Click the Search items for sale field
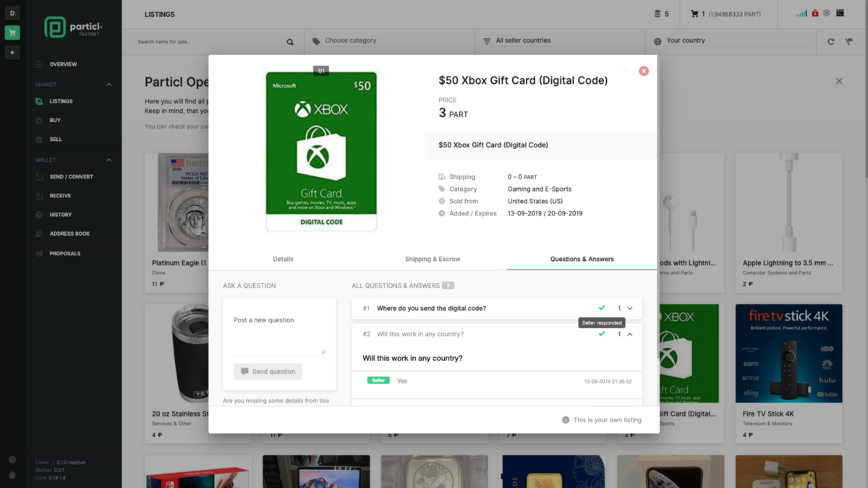The width and height of the screenshot is (868, 488). [209, 42]
